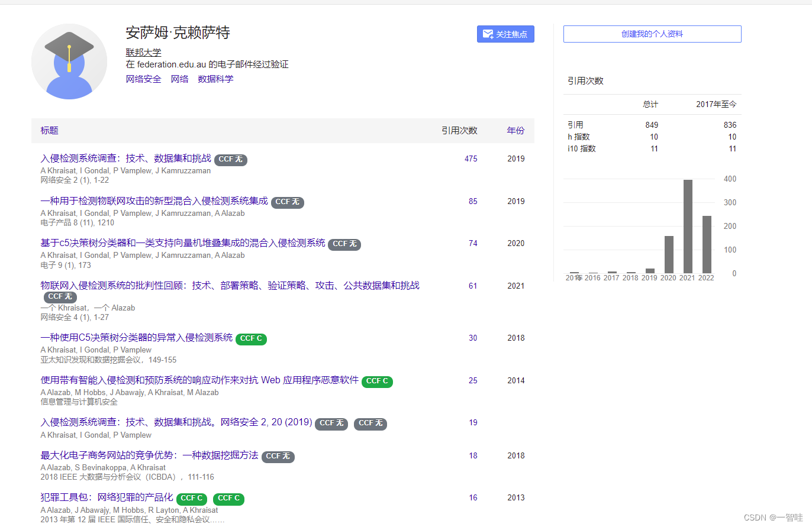The image size is (812, 527).
Task: Click the 2021 bar in the citations chart
Action: (x=688, y=226)
